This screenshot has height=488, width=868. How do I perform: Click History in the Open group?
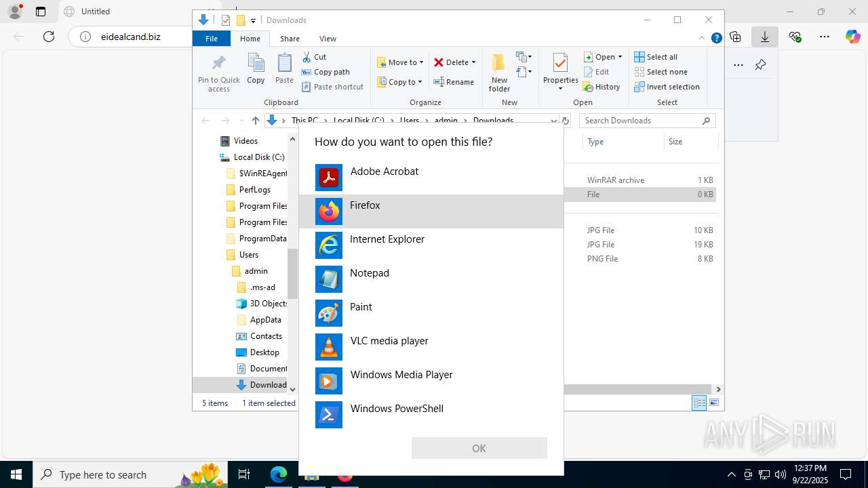[x=601, y=87]
